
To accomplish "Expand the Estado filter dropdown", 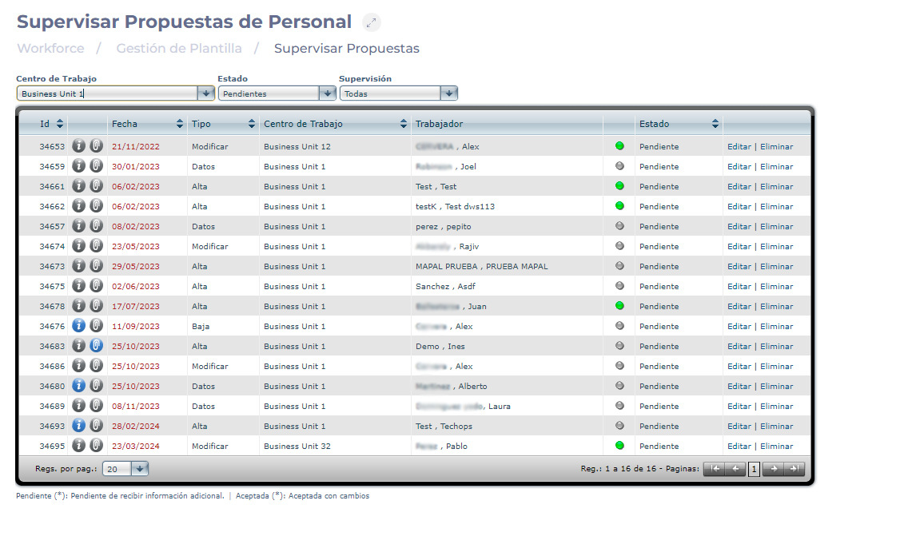I will coord(327,93).
